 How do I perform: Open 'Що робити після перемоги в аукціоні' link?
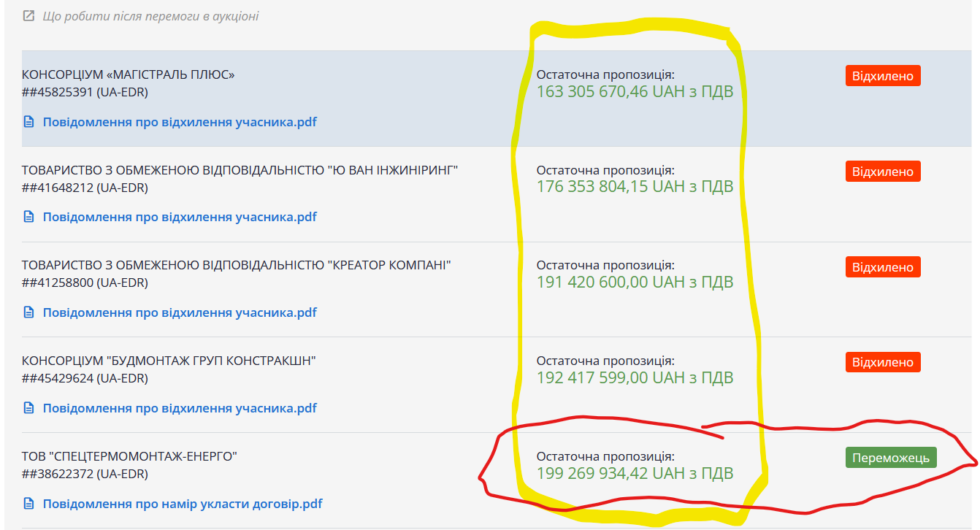[150, 15]
